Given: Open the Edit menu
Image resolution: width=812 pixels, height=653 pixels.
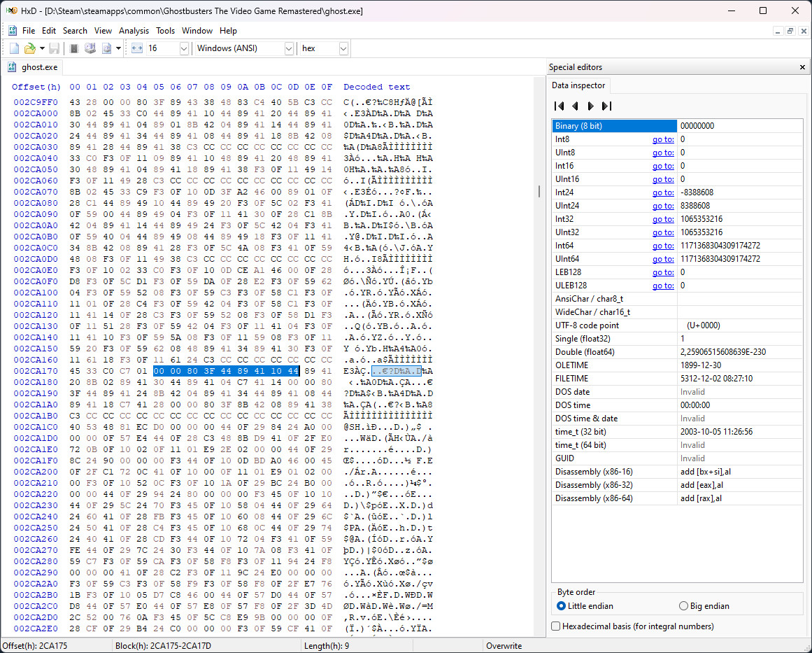Looking at the screenshot, I should 49,31.
